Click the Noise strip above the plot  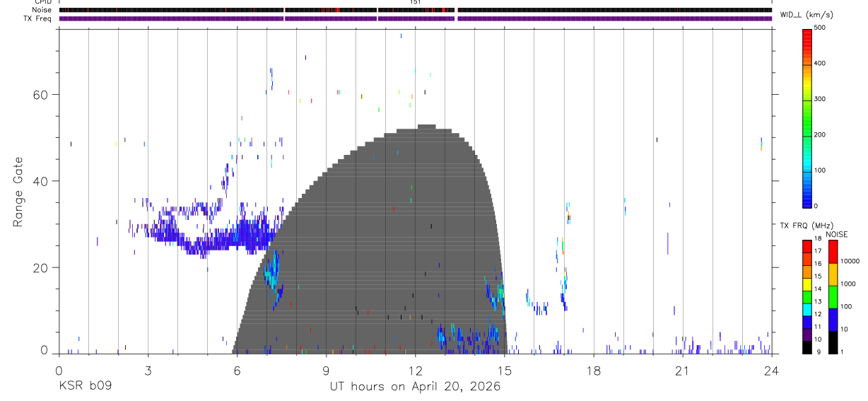[x=415, y=10]
